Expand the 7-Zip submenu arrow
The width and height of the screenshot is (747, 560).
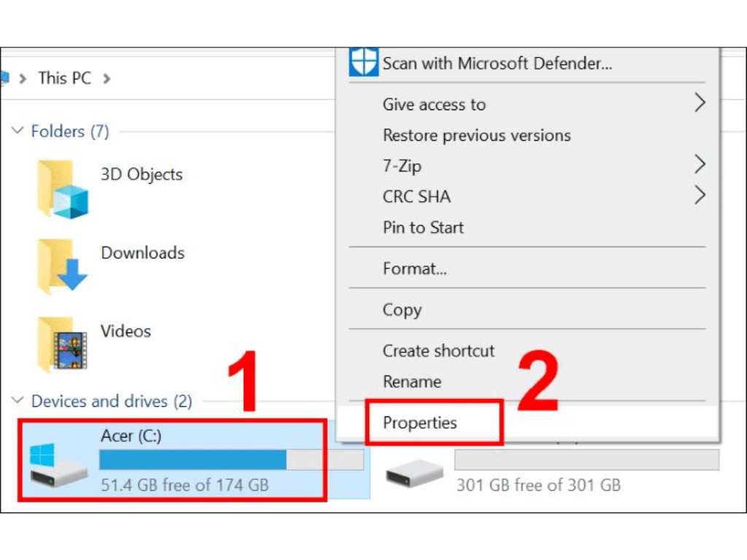coord(700,165)
